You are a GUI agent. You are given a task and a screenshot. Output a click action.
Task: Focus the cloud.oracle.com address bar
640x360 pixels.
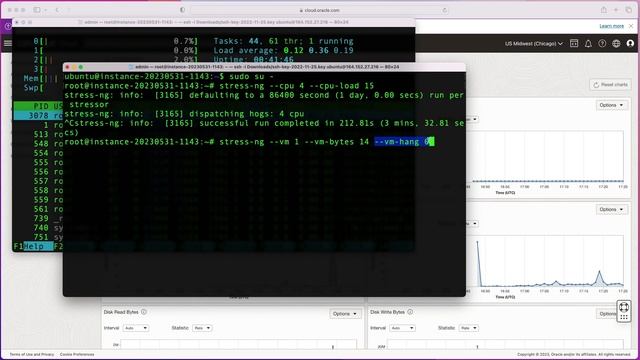point(320,10)
